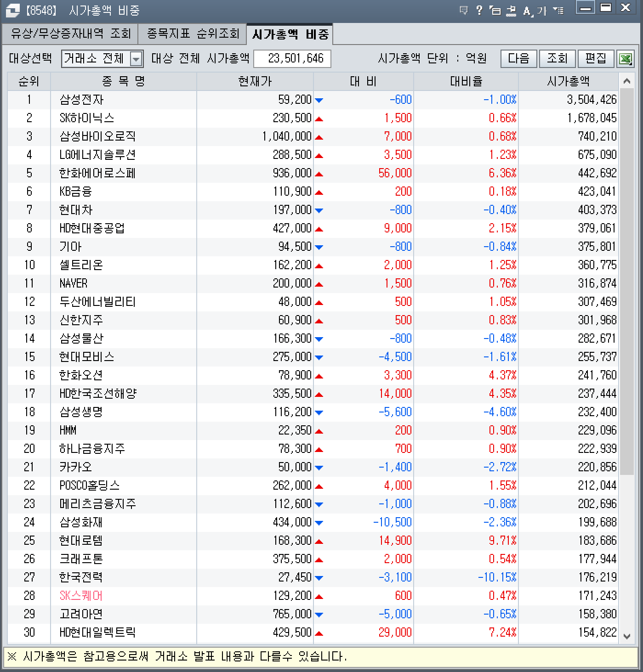Select 카카오 stock name

pyautogui.click(x=76, y=467)
